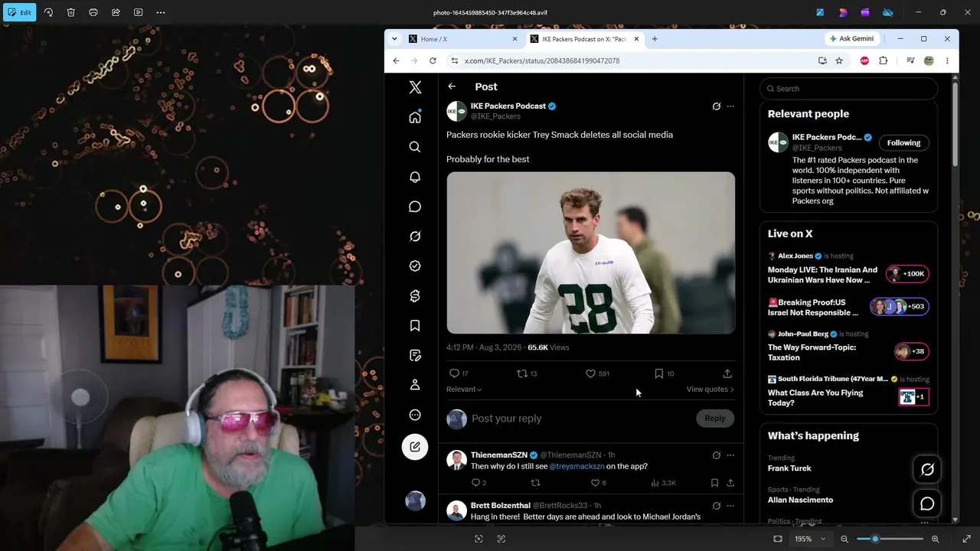
Task: Open Chrome media controls icon
Action: (x=910, y=60)
